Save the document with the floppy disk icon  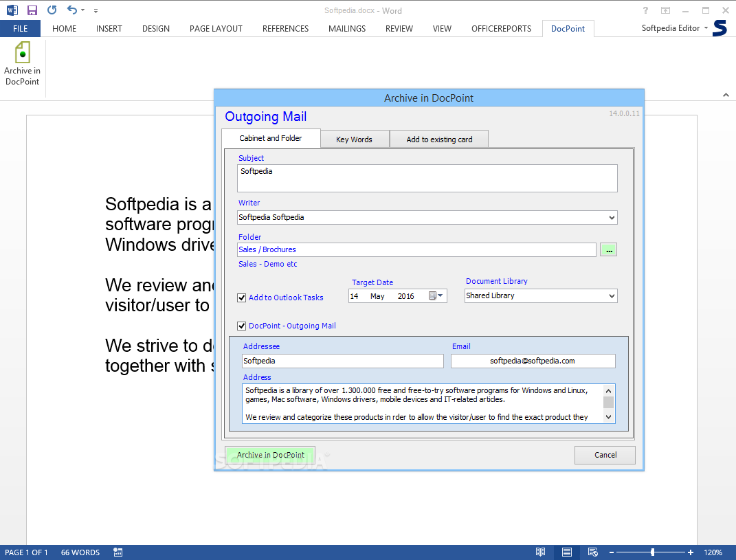(x=32, y=10)
